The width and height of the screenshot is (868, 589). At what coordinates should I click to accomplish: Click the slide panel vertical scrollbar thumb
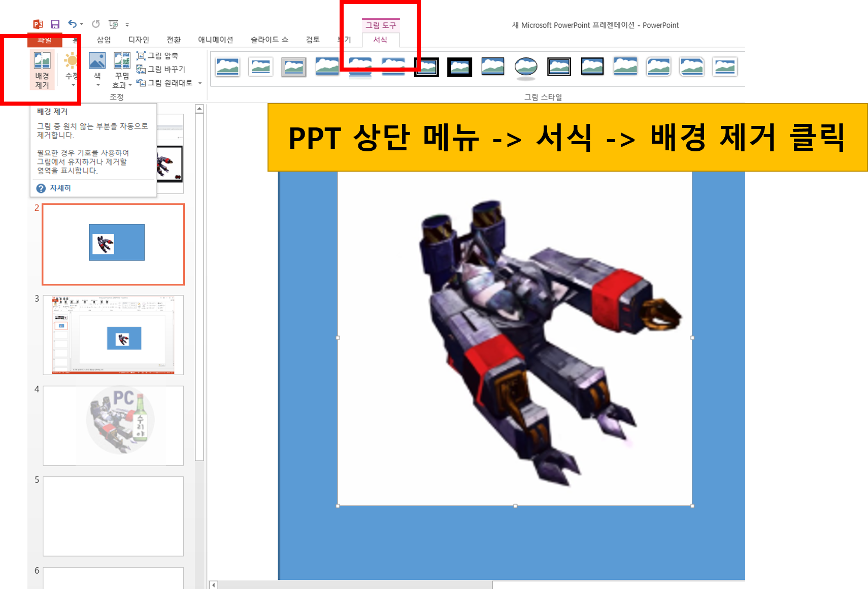click(x=199, y=287)
